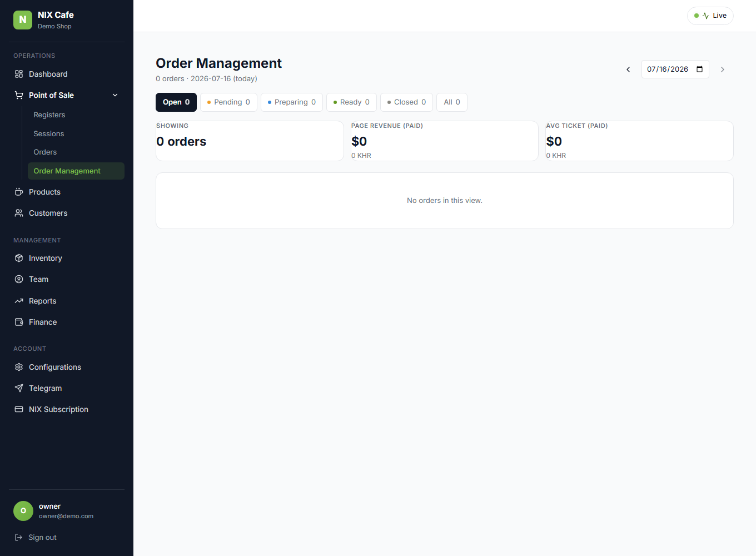Open the calendar picker icon

[x=699, y=69]
